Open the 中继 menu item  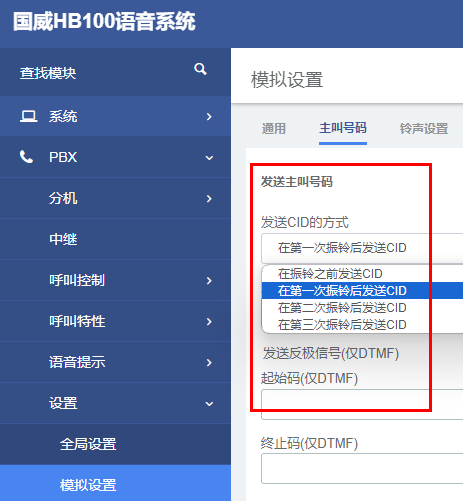click(115, 239)
